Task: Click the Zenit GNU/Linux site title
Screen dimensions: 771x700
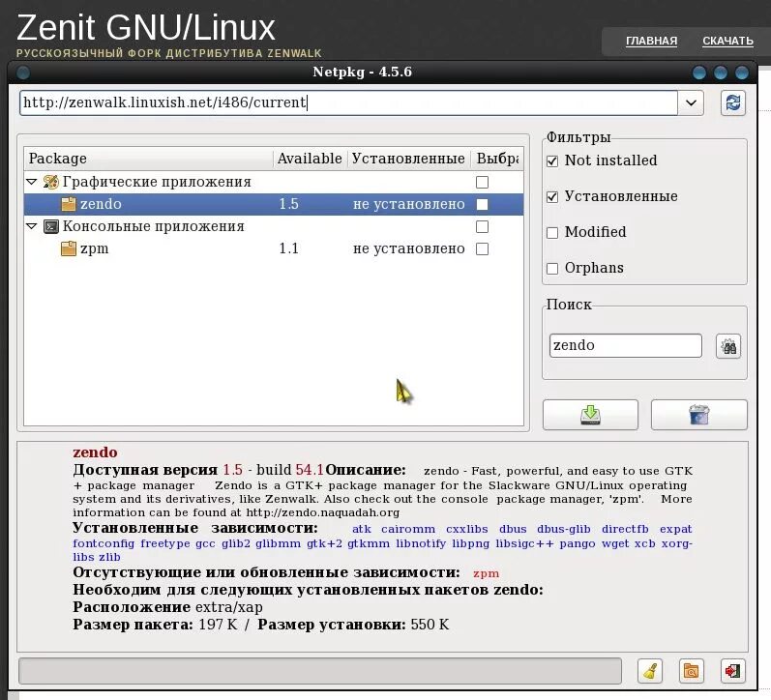Action: coord(146,27)
